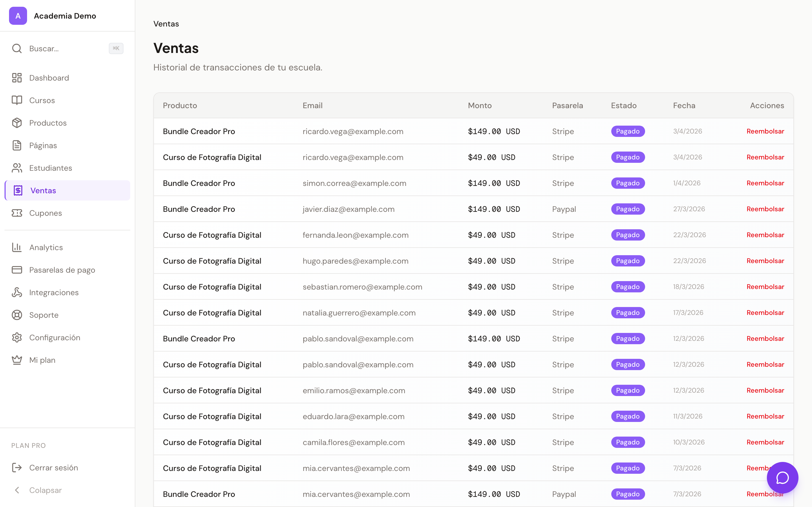Open Soporte using the headset icon
Screen dimensions: 812x507
[x=17, y=315]
